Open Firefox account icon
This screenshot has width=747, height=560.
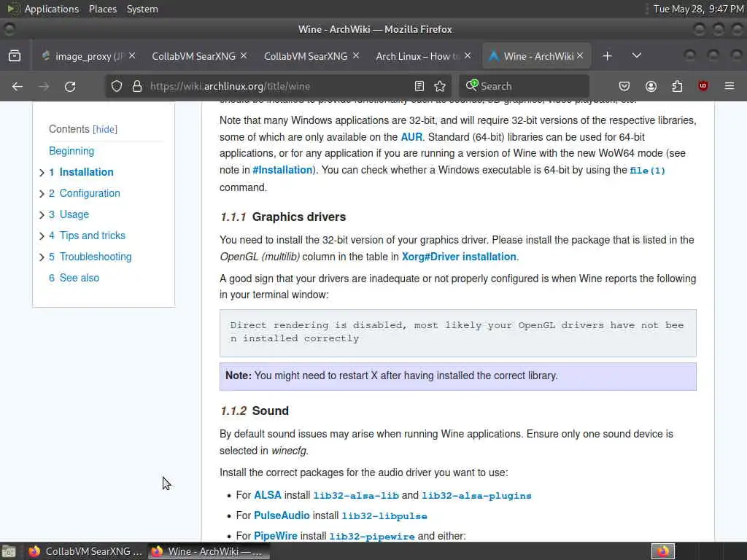651,86
